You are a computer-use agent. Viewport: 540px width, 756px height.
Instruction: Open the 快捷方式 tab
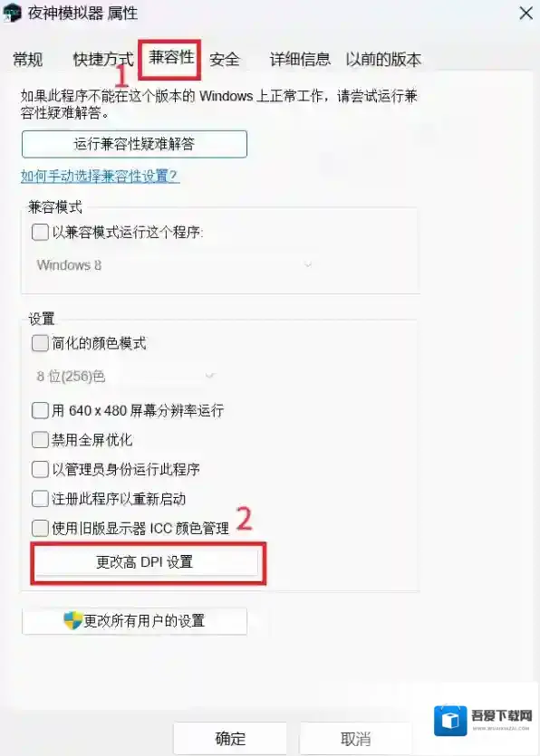(102, 60)
